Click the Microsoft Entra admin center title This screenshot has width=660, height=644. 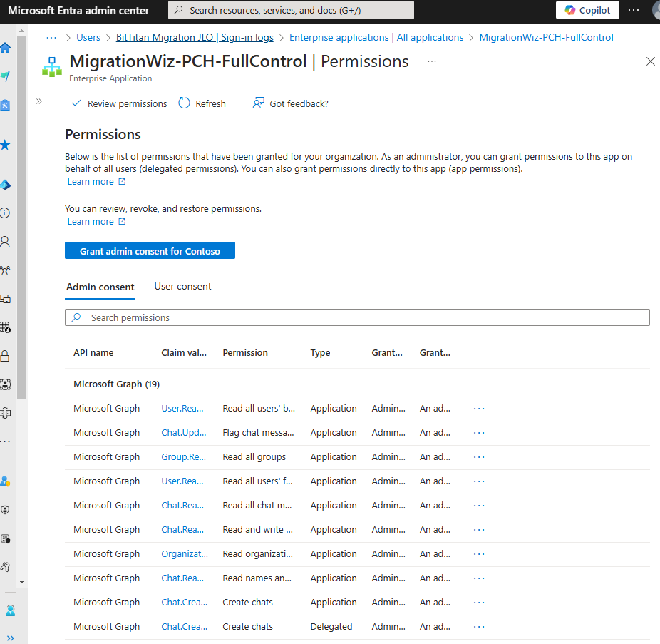(78, 11)
